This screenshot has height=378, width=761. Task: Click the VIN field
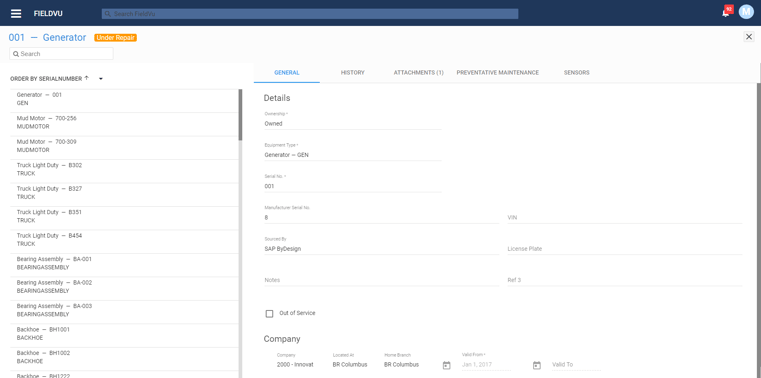coord(625,218)
